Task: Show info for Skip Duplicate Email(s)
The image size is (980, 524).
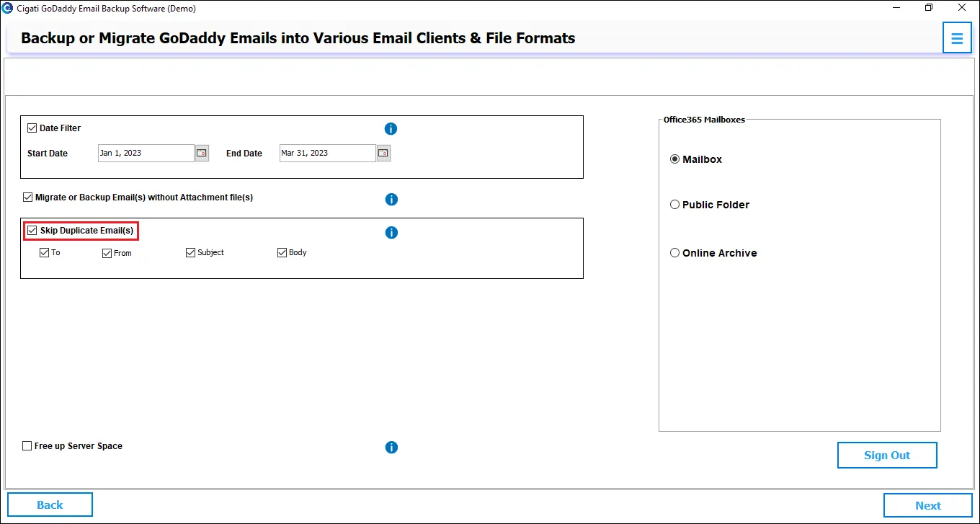Action: point(391,233)
